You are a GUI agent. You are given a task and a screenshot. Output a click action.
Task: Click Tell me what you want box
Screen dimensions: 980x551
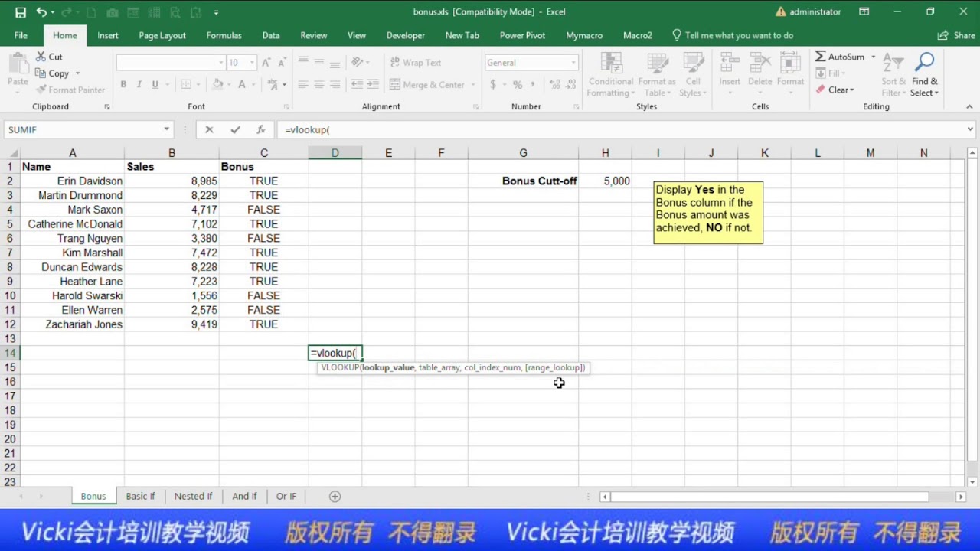click(x=733, y=35)
